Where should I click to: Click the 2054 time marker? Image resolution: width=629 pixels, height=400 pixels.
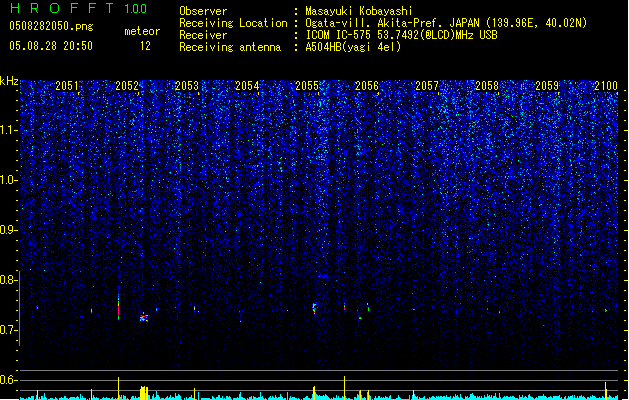point(247,86)
